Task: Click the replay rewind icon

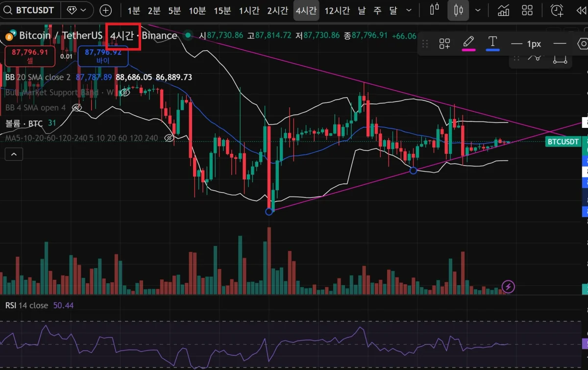Action: pyautogui.click(x=582, y=10)
